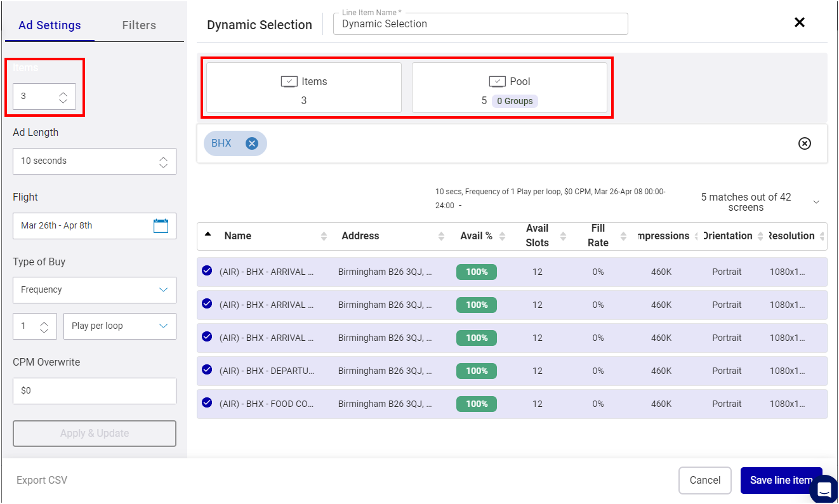Expand the matches out of 42 screens chevron
Viewport: 839px width, 504px height.
click(816, 202)
